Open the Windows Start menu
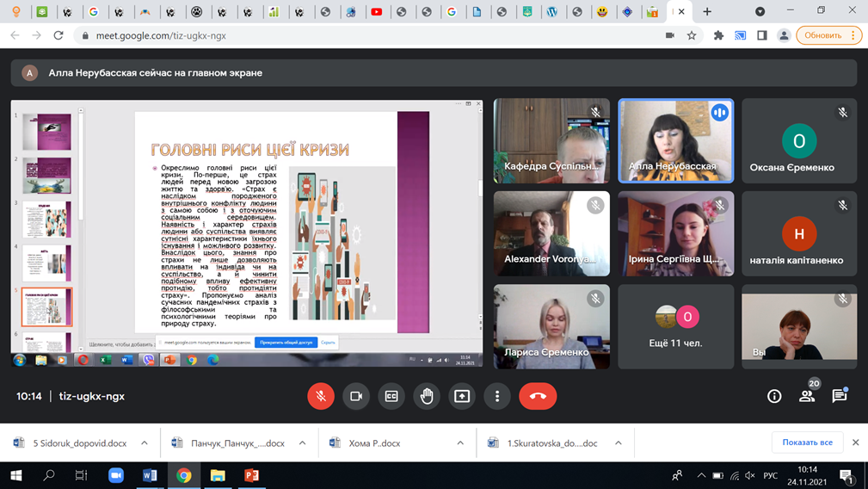Screen dimensions: 868x489 (x=16, y=475)
